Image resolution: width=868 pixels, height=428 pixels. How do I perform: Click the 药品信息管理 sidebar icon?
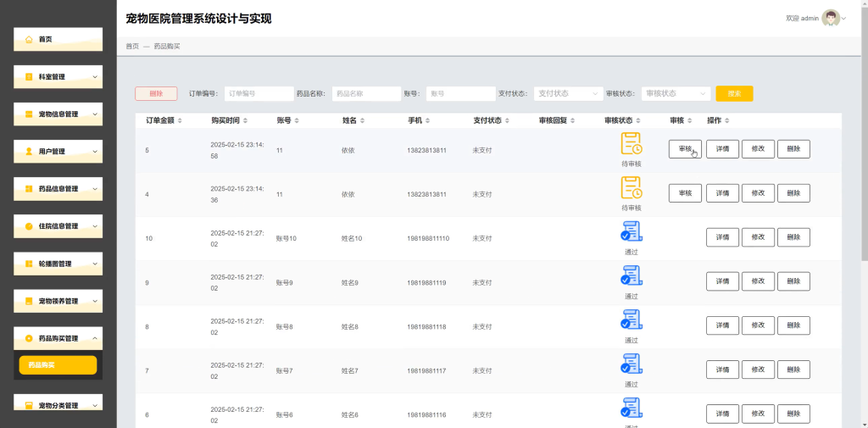(30, 189)
